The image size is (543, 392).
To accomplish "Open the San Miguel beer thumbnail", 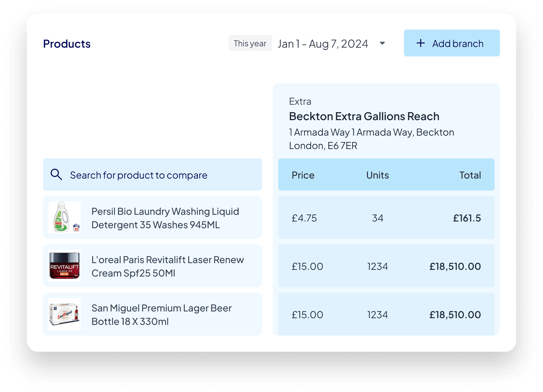I will [x=65, y=314].
